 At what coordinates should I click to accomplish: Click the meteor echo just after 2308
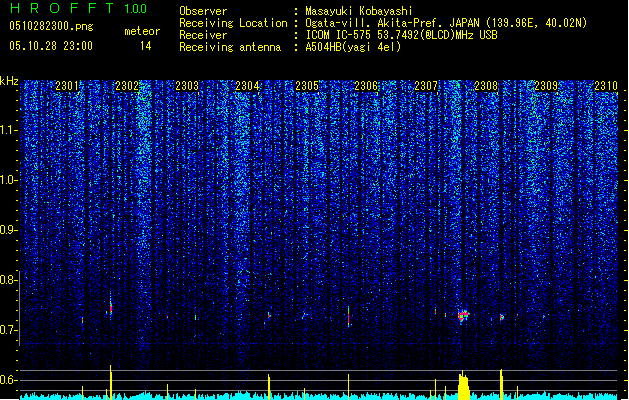coord(501,317)
